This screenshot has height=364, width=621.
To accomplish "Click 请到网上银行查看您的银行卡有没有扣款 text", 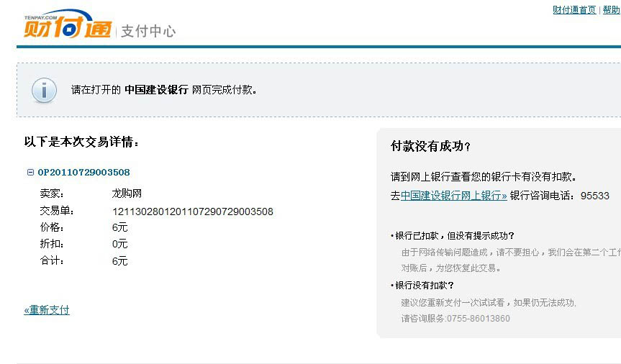I will tap(483, 177).
